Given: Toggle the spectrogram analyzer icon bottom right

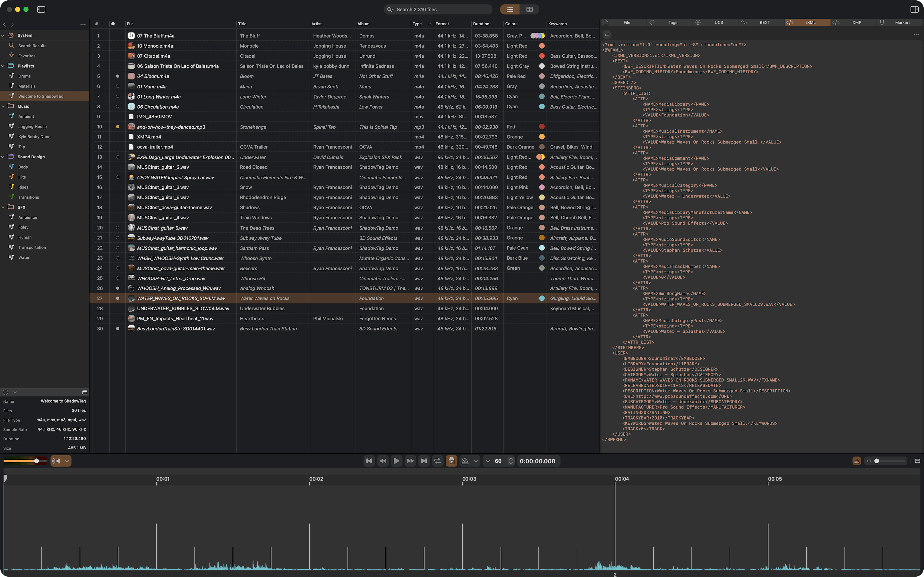Looking at the screenshot, I should [856, 461].
